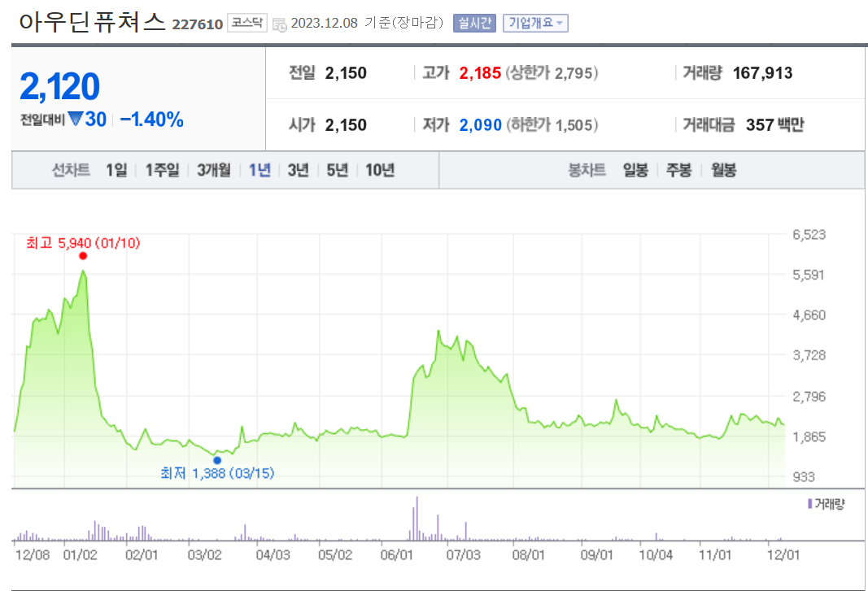Click the 최고 5,940 (01/10) label
The height and width of the screenshot is (591, 868).
tap(83, 243)
